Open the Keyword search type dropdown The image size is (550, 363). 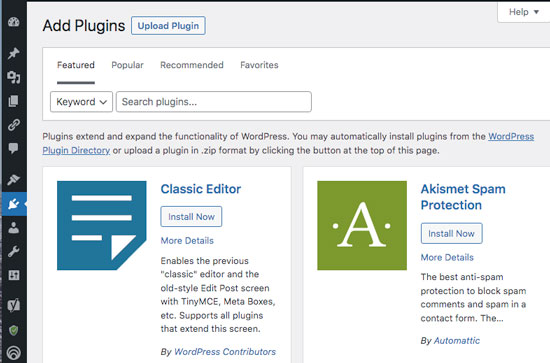(81, 102)
